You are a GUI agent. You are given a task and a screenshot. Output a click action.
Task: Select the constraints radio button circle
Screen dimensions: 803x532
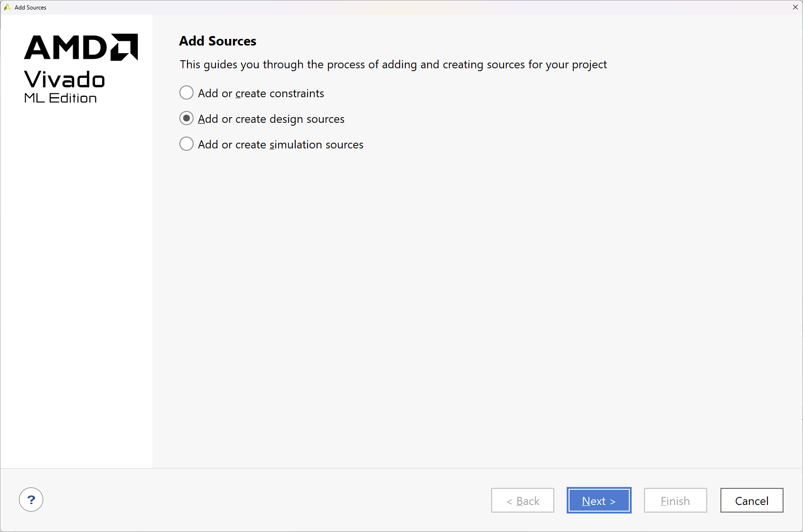pos(187,92)
